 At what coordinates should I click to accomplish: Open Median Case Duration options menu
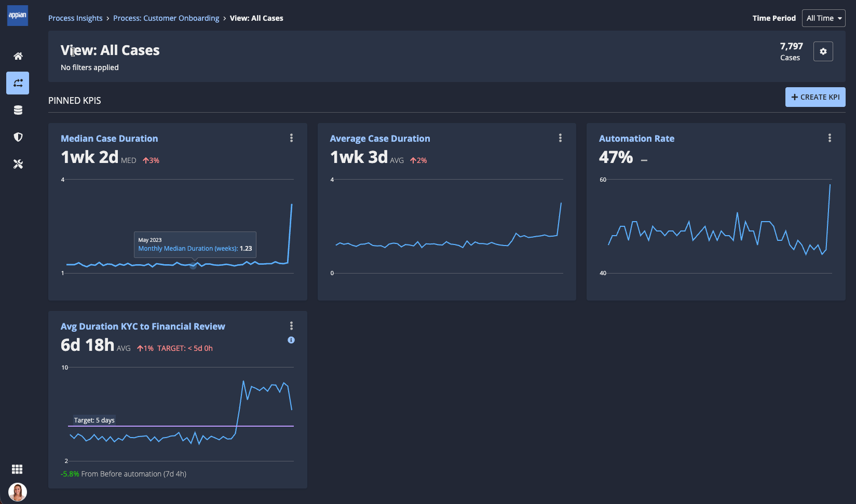click(x=291, y=138)
